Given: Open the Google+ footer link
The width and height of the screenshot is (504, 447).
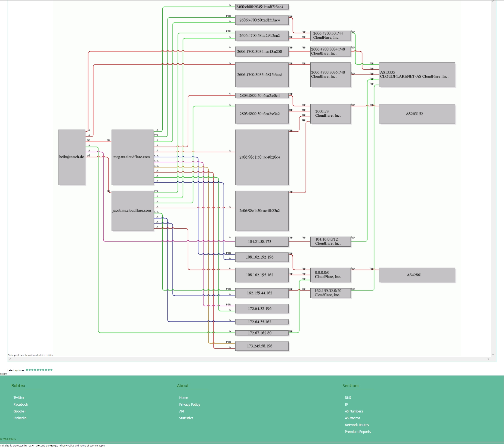Looking at the screenshot, I should point(20,411).
